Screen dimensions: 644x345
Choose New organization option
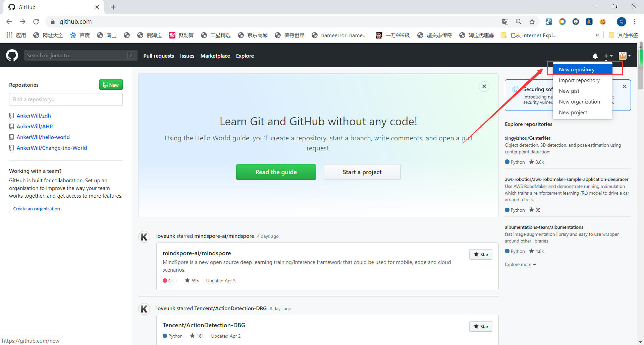point(583,102)
